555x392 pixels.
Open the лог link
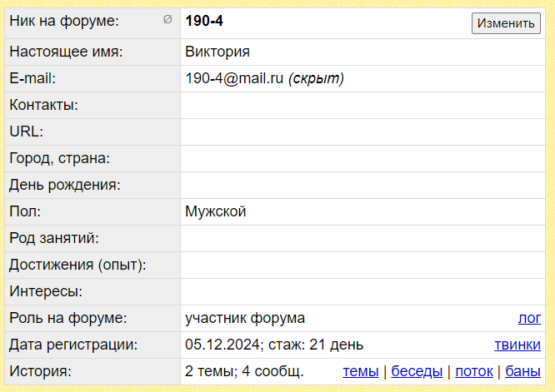click(529, 318)
